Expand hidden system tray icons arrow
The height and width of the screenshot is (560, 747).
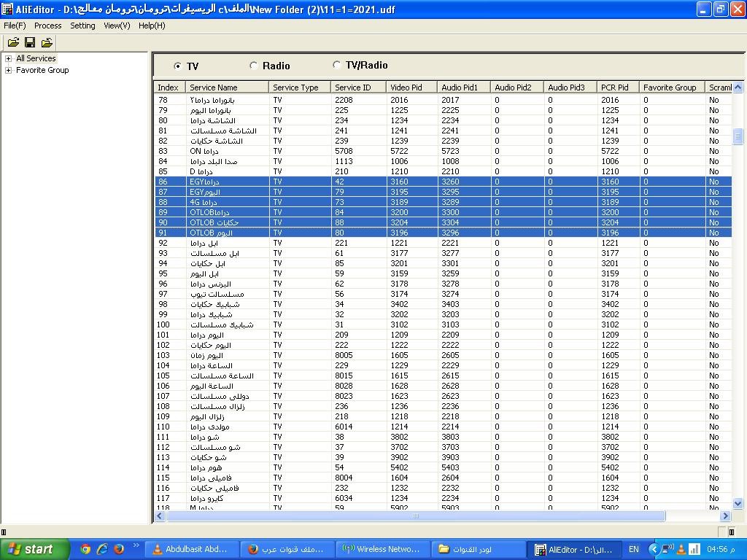coord(654,549)
